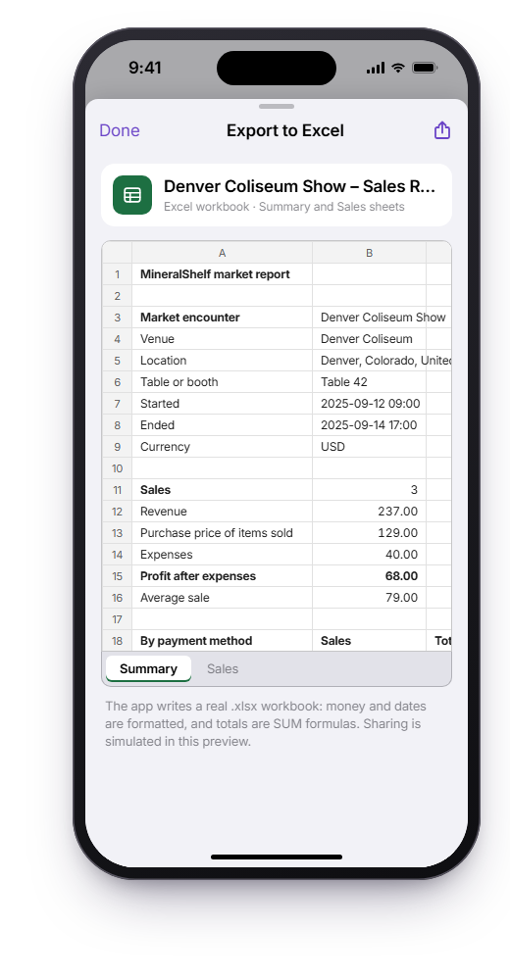Select column A header

click(223, 253)
